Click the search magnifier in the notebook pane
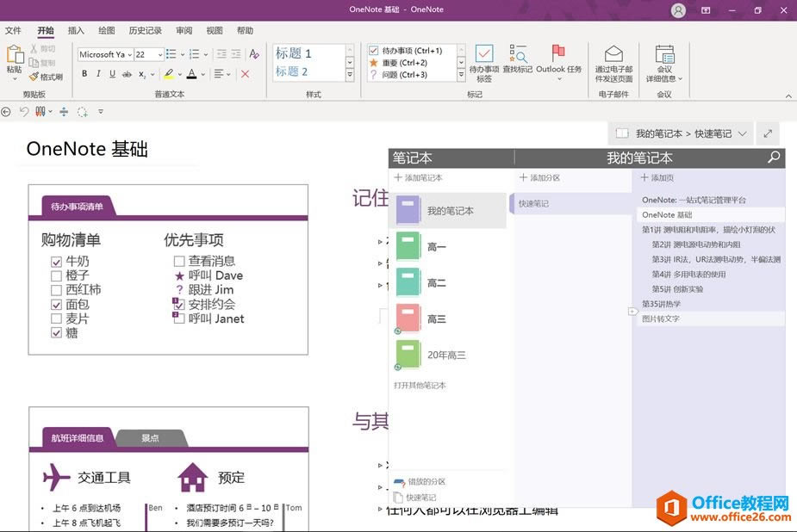Image resolution: width=797 pixels, height=532 pixels. [775, 158]
